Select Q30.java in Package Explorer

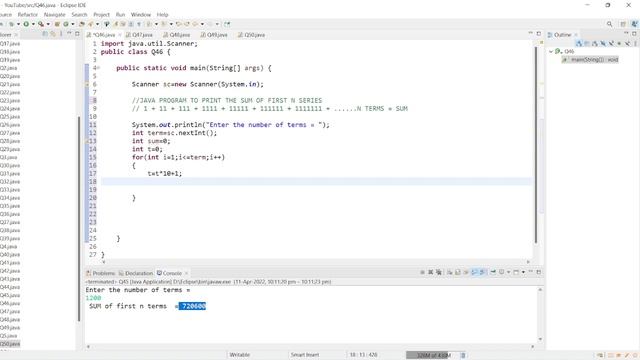(x=10, y=165)
